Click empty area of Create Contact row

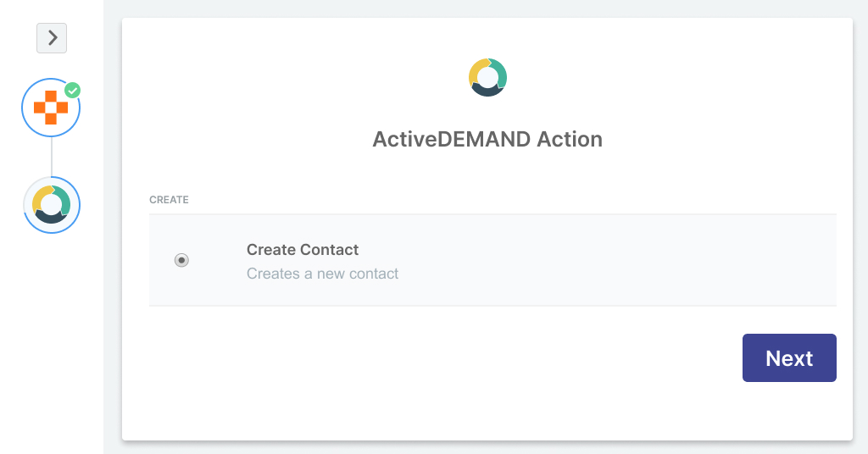pos(609,260)
